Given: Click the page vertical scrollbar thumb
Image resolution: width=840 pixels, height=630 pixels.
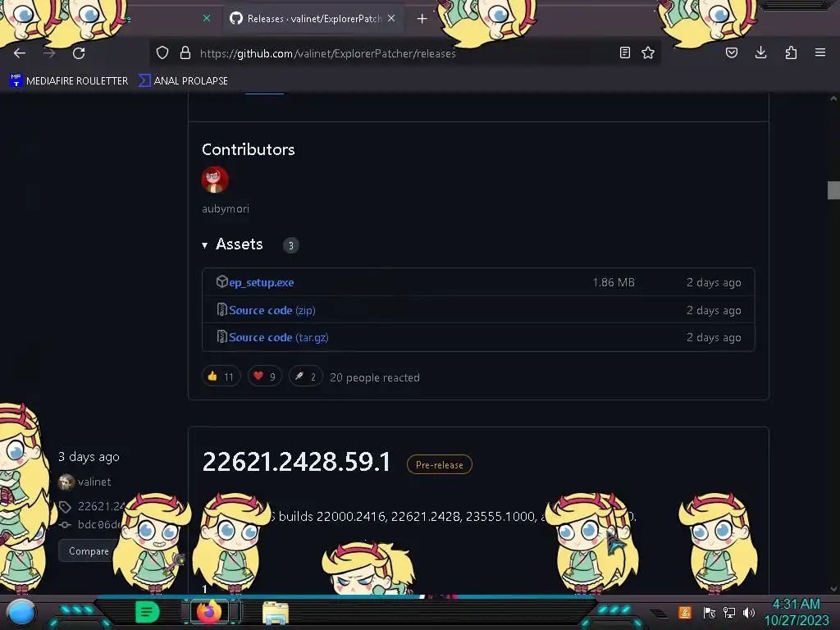Looking at the screenshot, I should (833, 190).
